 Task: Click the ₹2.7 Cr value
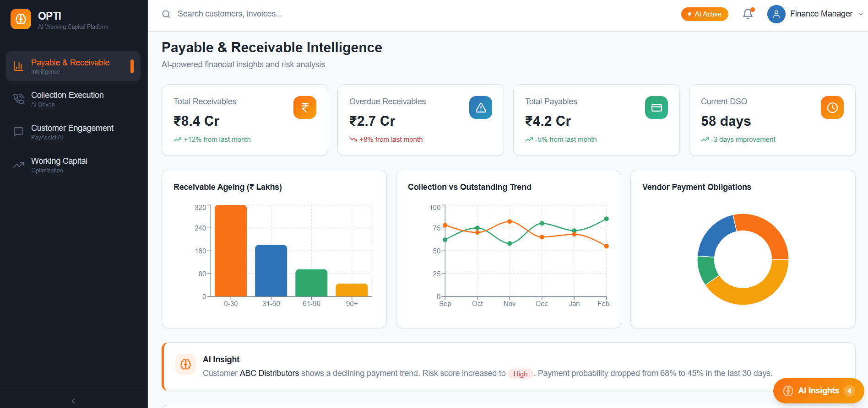click(x=372, y=121)
